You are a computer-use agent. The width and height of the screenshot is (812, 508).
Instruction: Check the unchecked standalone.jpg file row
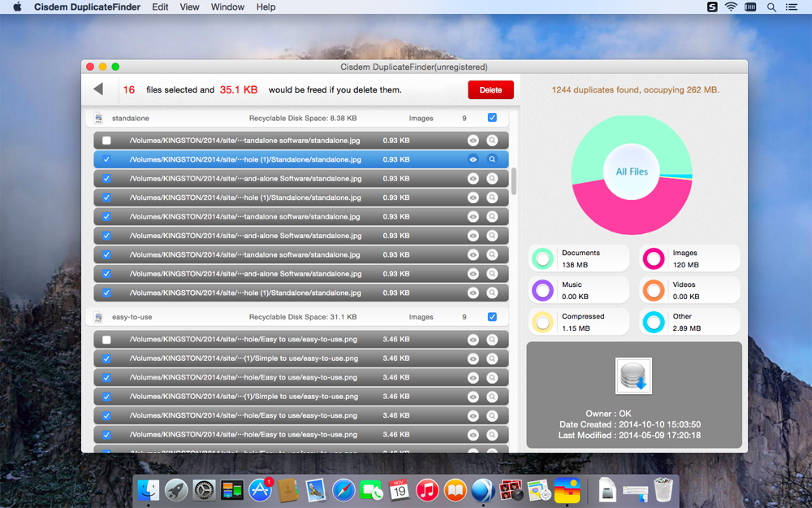(x=106, y=141)
